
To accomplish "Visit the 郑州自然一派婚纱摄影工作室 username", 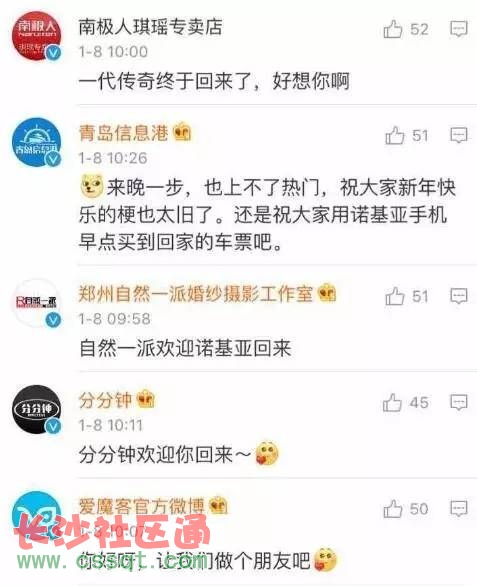I will 195,294.
